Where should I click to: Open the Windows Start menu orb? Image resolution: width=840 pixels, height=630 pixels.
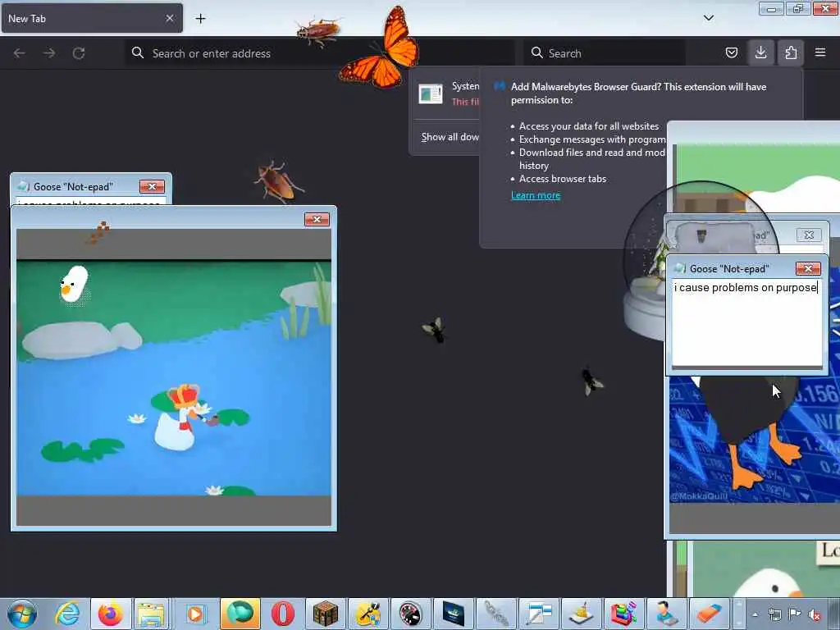click(x=21, y=614)
